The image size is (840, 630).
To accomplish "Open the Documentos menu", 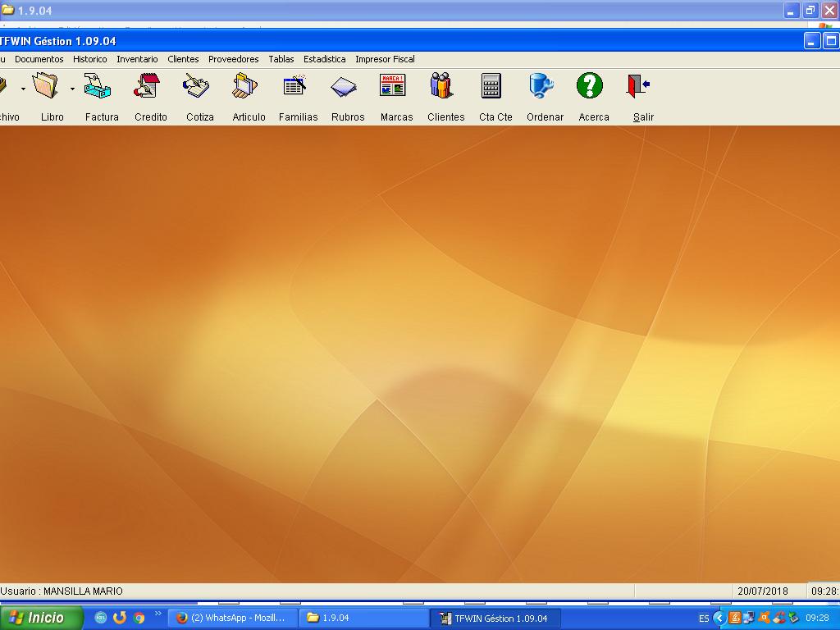I will (x=39, y=59).
